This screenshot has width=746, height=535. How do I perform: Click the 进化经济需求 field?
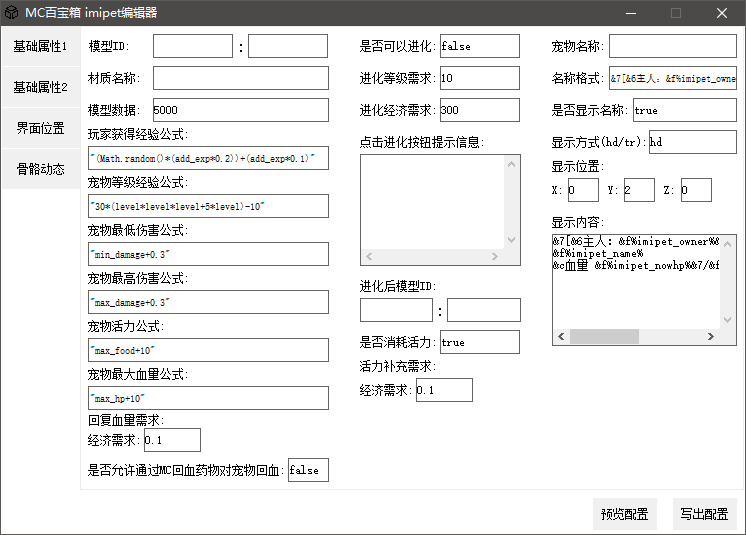[480, 110]
